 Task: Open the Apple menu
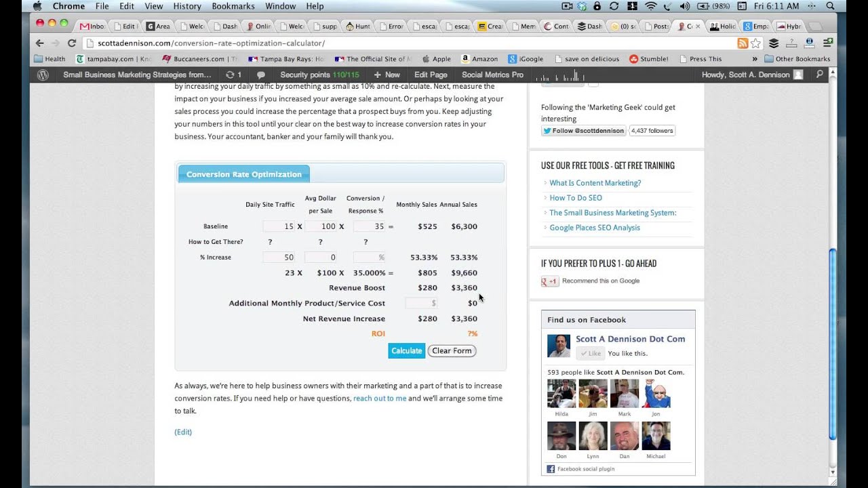[x=37, y=6]
